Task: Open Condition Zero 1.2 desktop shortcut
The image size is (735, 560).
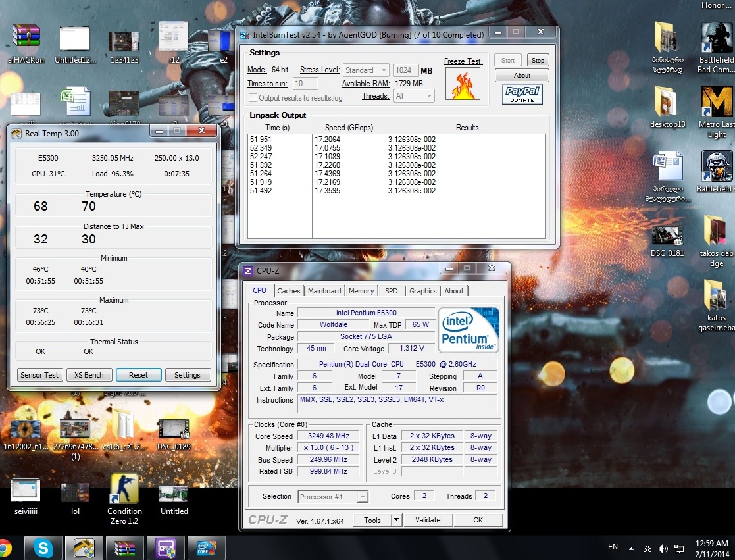Action: pyautogui.click(x=124, y=490)
